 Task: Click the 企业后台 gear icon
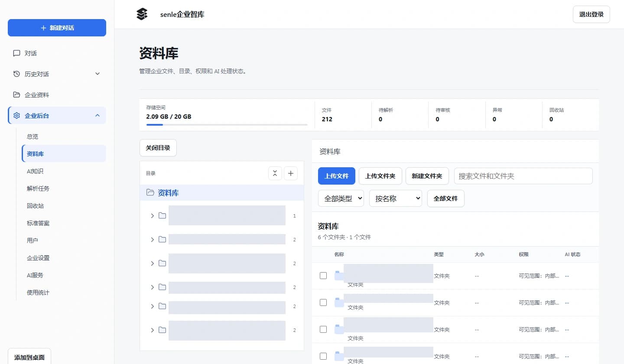(x=16, y=116)
